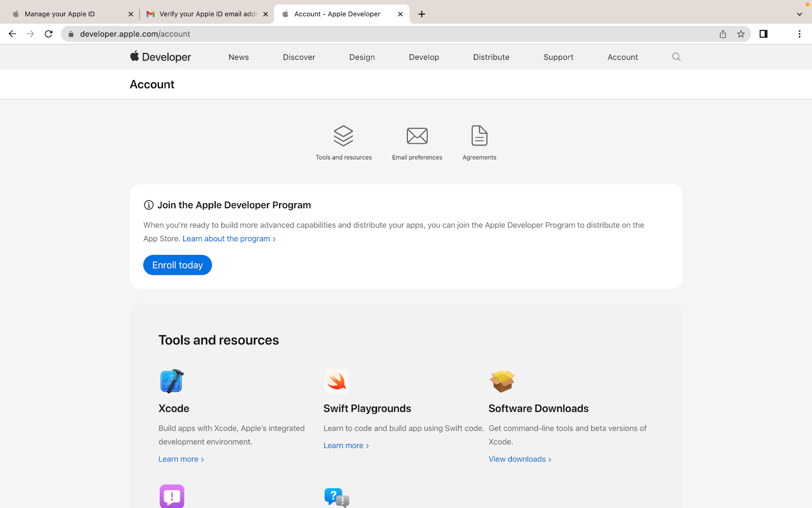Click the Tools and resources section heading
Screen dimensions: 812x508
[219, 340]
